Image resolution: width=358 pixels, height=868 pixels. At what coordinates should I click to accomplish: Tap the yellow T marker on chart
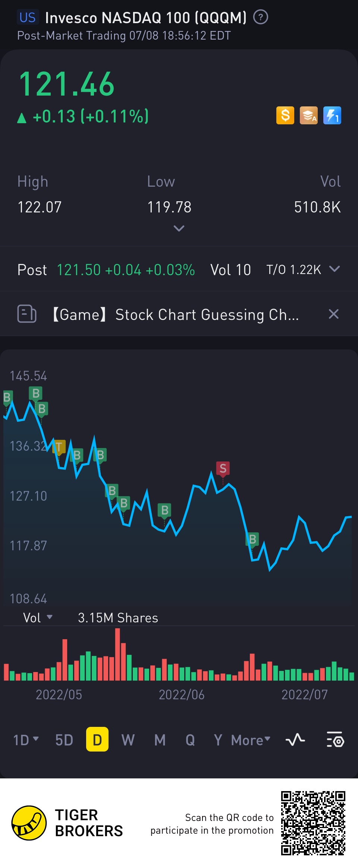[x=59, y=447]
